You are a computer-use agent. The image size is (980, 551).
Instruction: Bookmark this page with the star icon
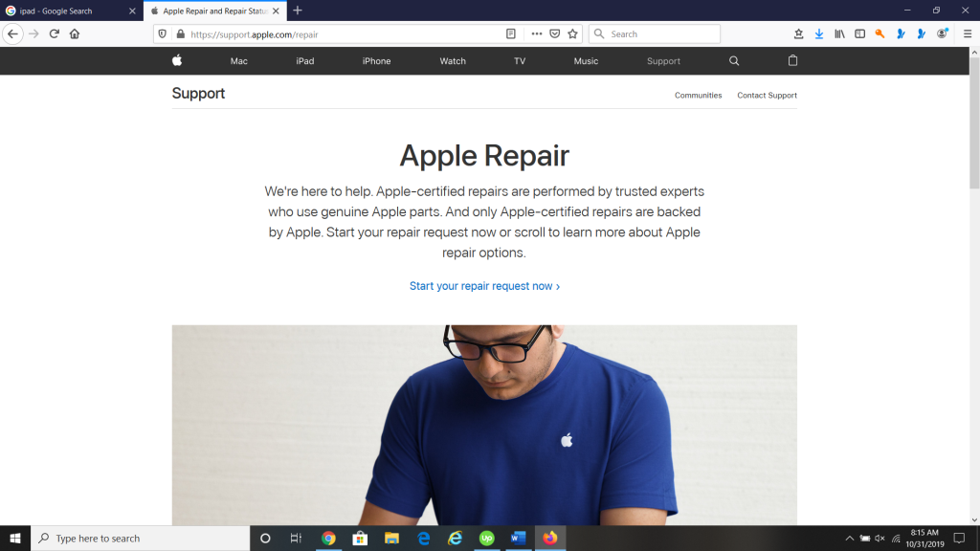click(x=572, y=34)
